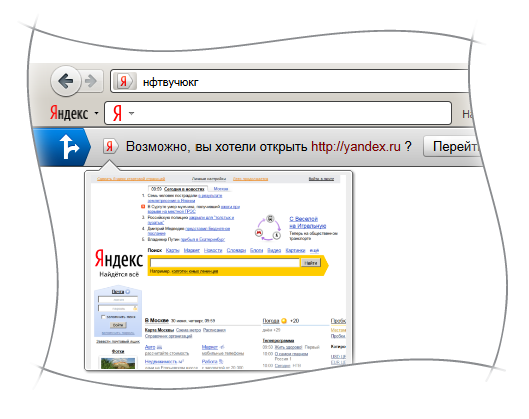Go forward with the right arrow button
529x419 pixels.
92,81
